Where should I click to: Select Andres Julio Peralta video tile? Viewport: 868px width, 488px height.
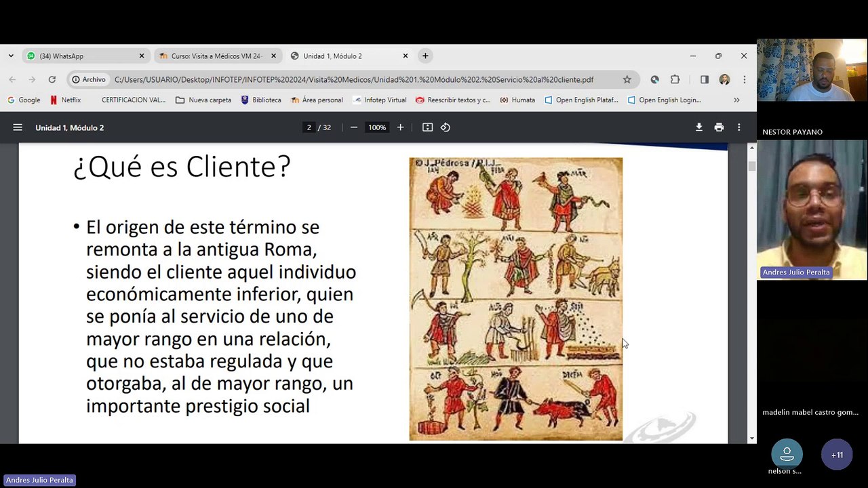812,209
